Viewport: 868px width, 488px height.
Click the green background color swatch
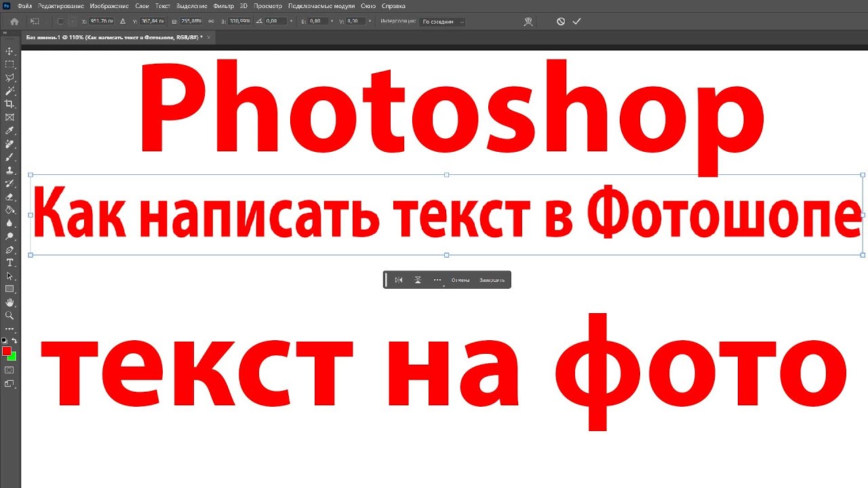coord(12,356)
